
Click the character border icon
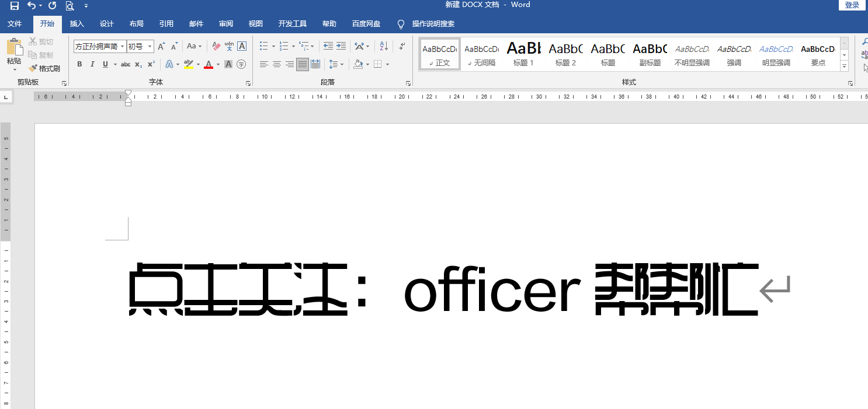(242, 46)
